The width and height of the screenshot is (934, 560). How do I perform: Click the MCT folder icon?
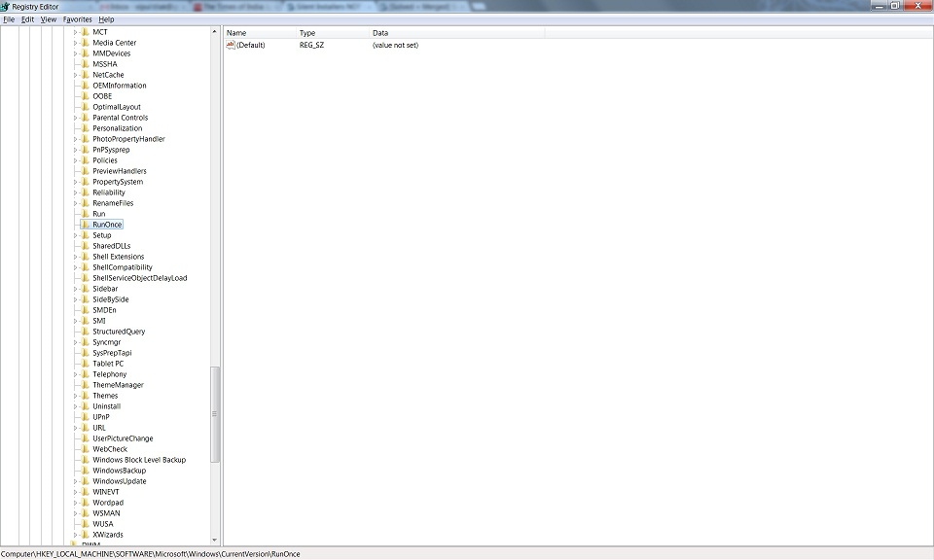(86, 32)
